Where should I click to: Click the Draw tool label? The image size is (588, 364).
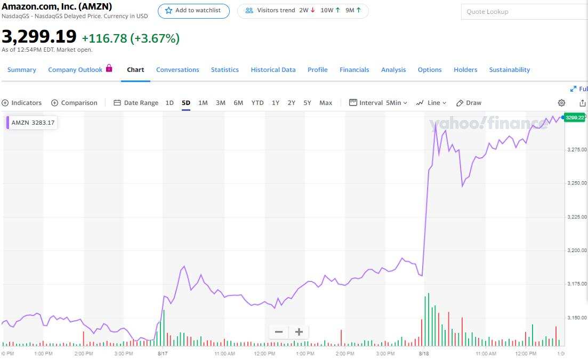coord(473,103)
